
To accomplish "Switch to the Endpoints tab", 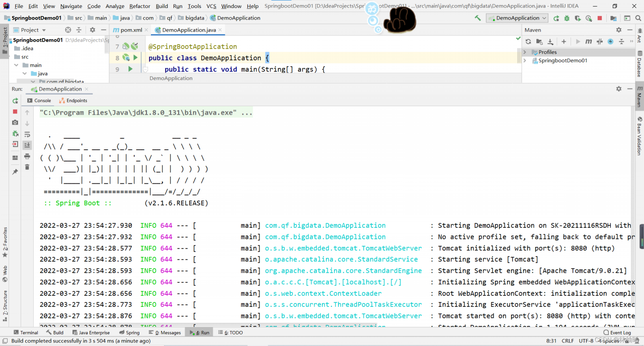I will click(73, 101).
